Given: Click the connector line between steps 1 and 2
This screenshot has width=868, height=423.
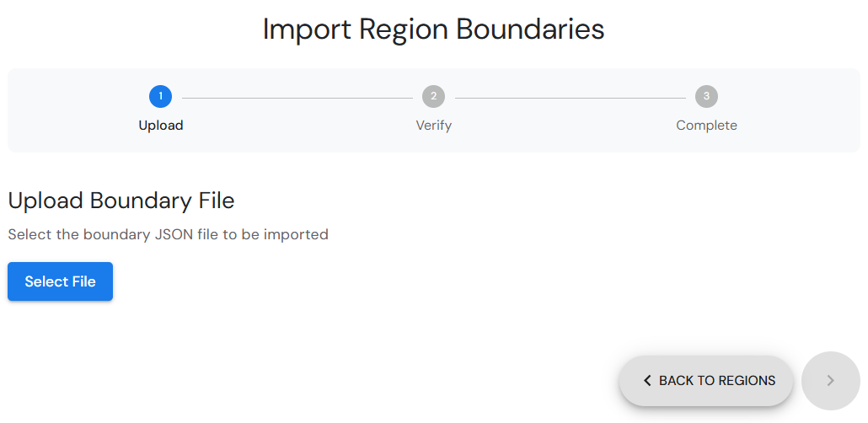Looking at the screenshot, I should pos(297,98).
